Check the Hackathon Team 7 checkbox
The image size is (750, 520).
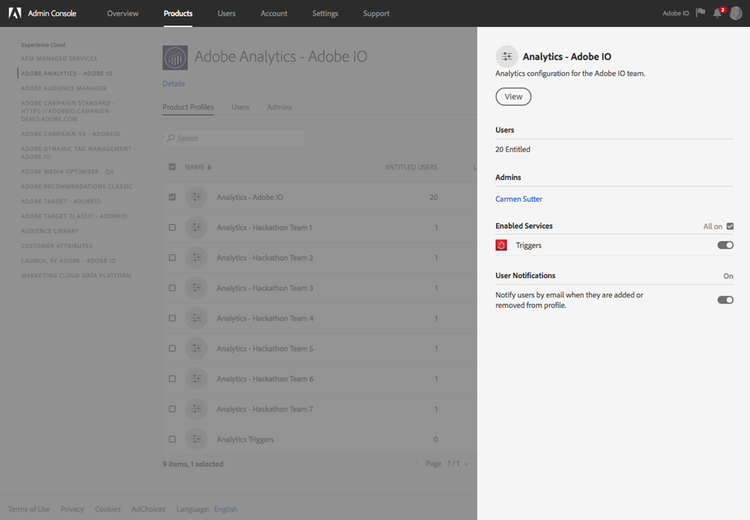point(172,409)
